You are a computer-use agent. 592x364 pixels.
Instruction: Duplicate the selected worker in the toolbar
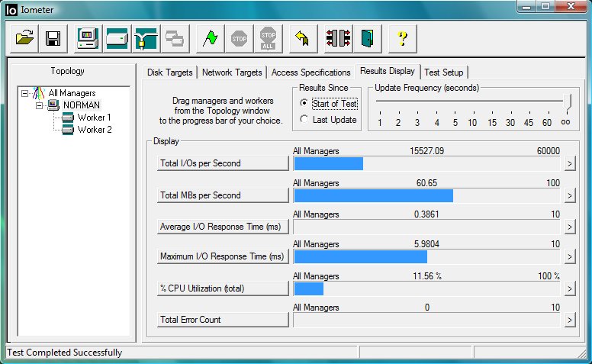(x=175, y=38)
